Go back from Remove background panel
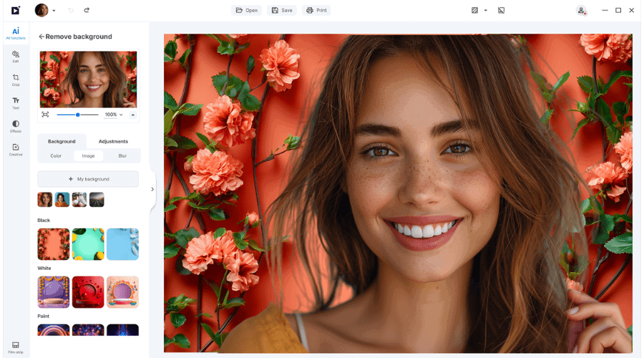 [41, 37]
